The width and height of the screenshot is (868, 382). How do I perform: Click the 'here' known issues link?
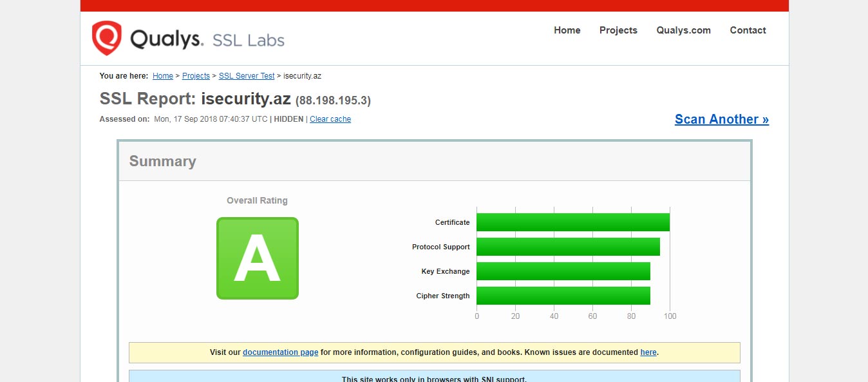click(648, 352)
